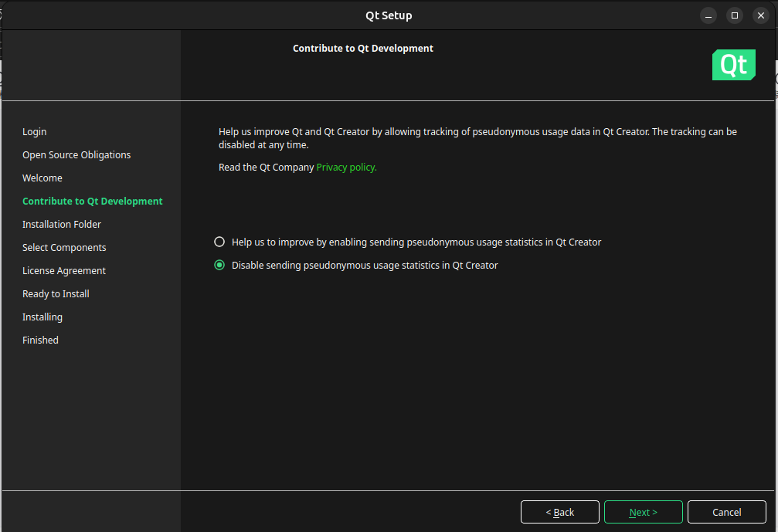Click the Installing step in sidebar

coord(42,317)
